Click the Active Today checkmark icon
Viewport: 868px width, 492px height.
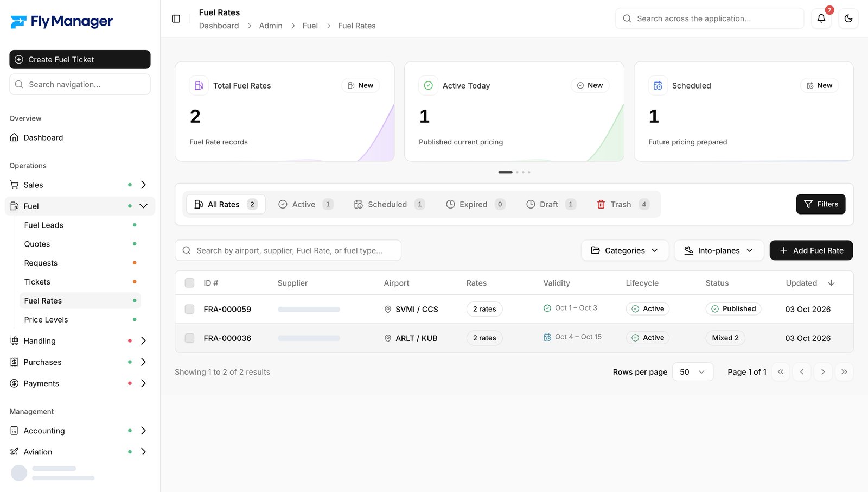429,85
